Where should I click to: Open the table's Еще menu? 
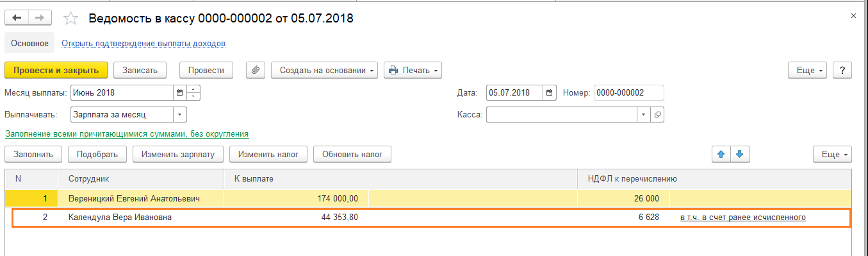pos(832,154)
